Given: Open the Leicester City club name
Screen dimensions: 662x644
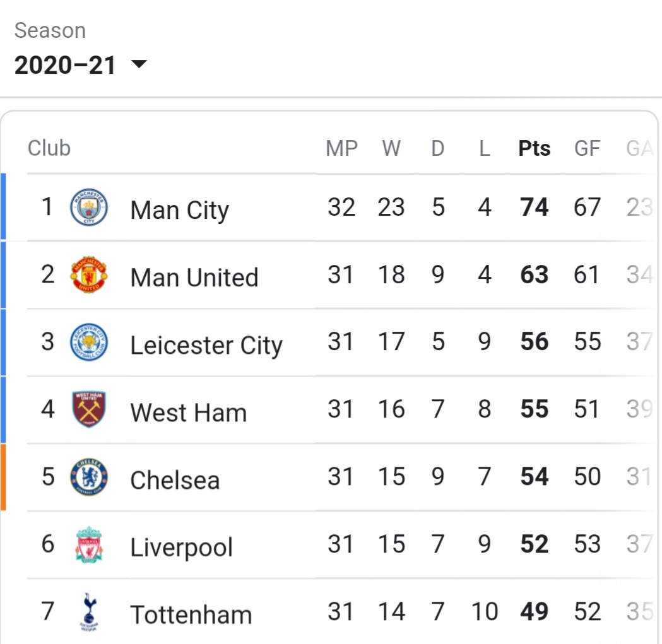Looking at the screenshot, I should click(x=206, y=345).
